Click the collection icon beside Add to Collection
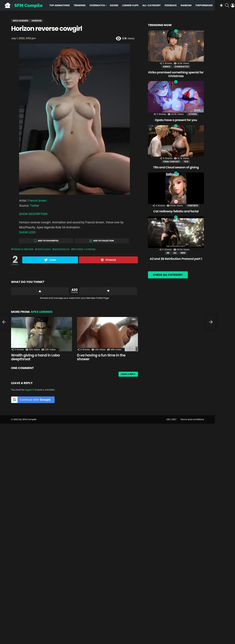Viewport: 235px width, 644px height. 91,241
